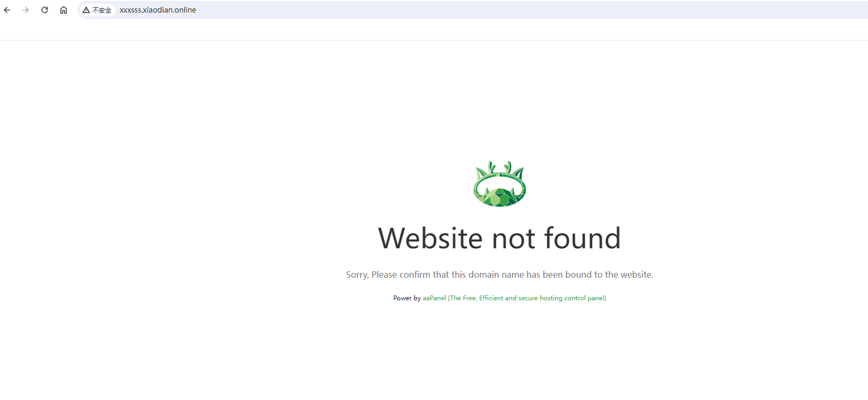The height and width of the screenshot is (400, 868).
Task: Click the green aaPanel logo image
Action: pyautogui.click(x=500, y=184)
